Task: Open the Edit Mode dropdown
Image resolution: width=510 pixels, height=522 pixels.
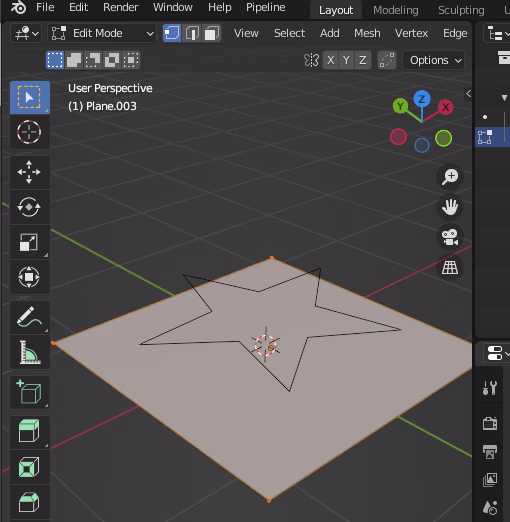Action: (102, 33)
